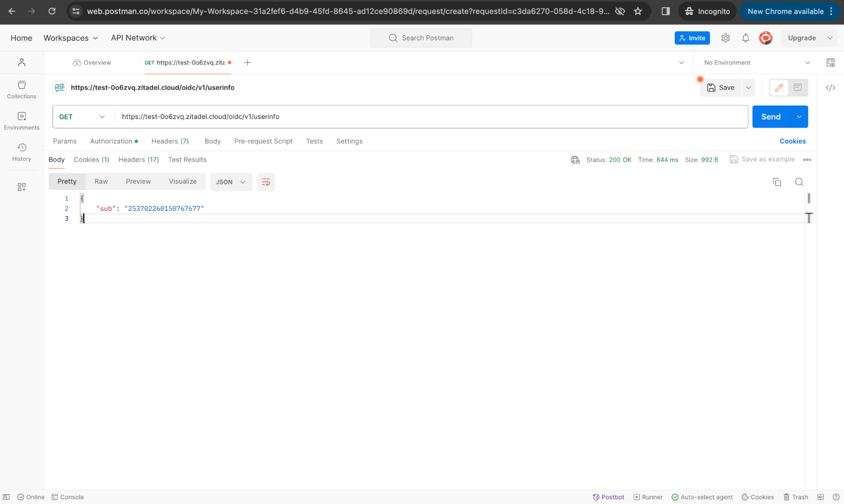Enable the Visualize response view
Screen dimensions: 844x504
point(182,181)
